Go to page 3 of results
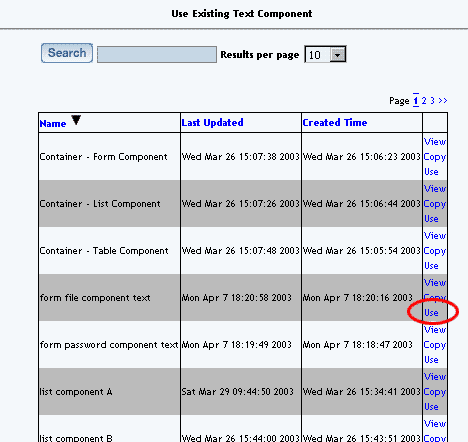 pos(432,101)
